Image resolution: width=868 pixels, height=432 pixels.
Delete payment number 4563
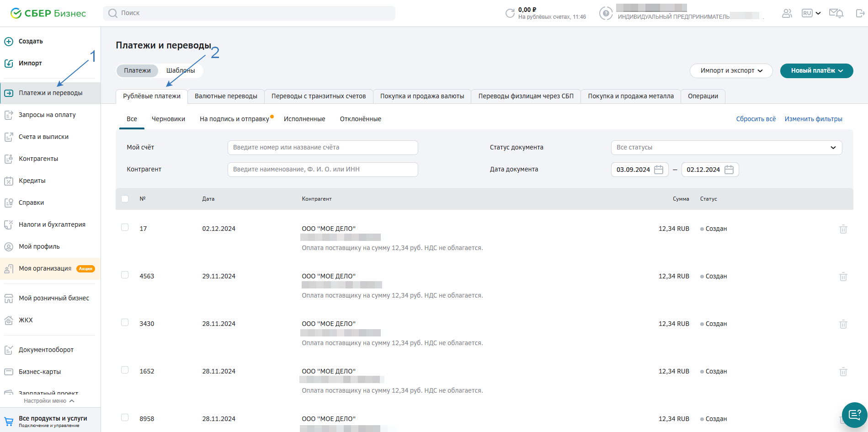click(x=843, y=277)
